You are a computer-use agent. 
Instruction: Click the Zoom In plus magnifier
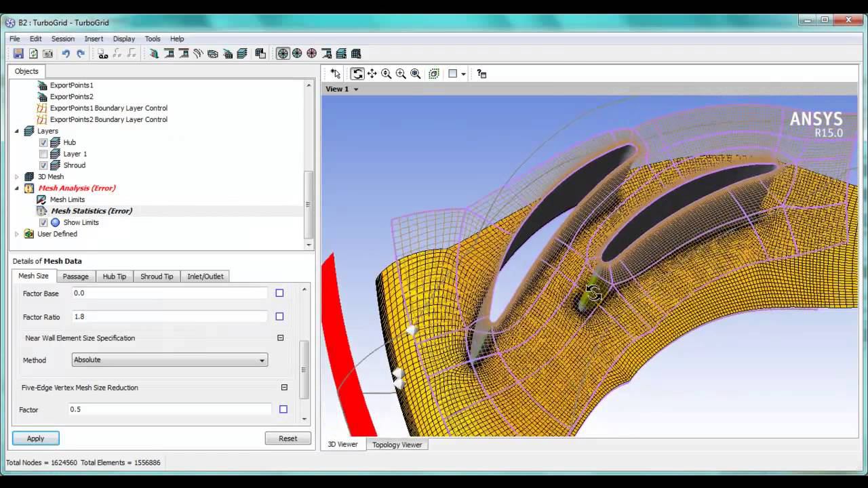click(401, 73)
